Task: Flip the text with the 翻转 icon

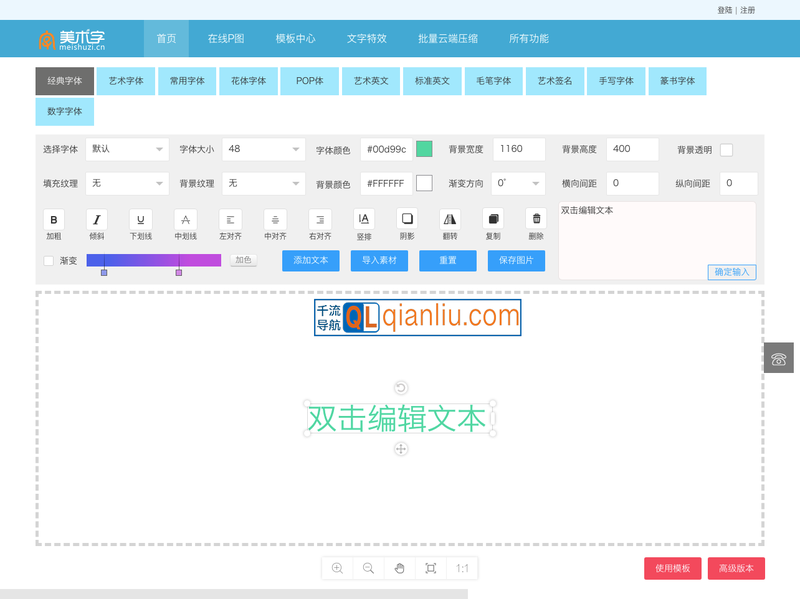Action: (x=450, y=222)
